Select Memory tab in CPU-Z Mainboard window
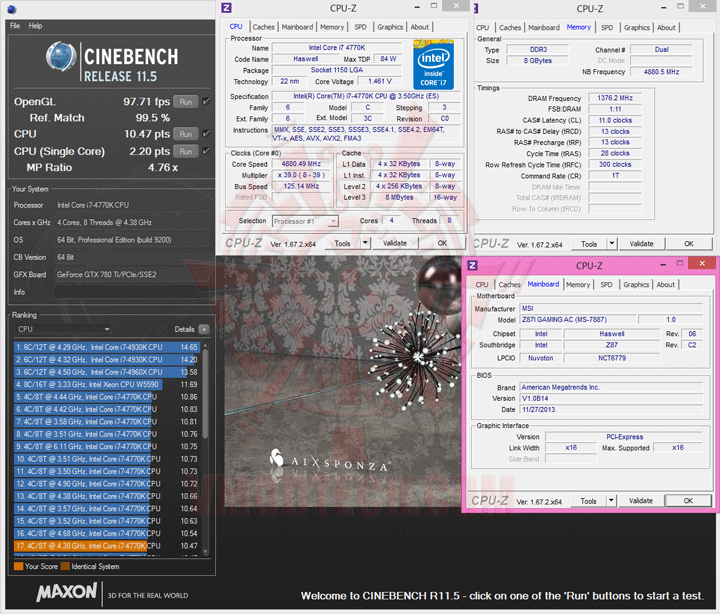Viewport: 720px width, 614px height. 578,285
